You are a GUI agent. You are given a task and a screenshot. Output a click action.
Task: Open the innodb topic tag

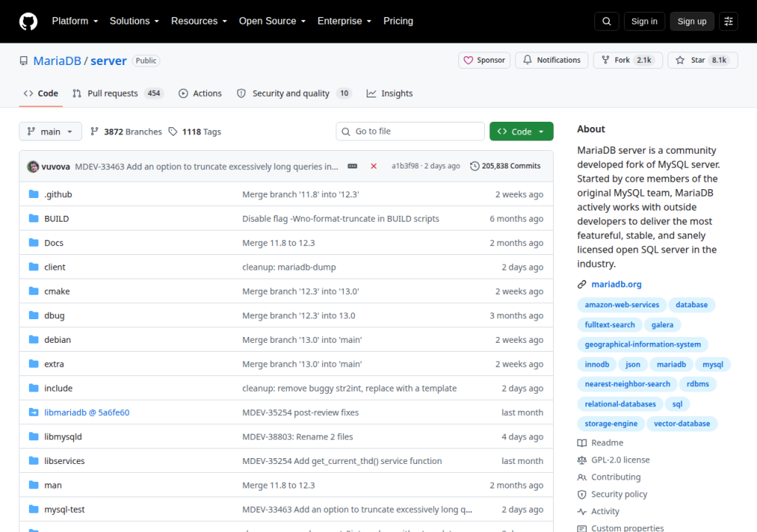coord(597,364)
